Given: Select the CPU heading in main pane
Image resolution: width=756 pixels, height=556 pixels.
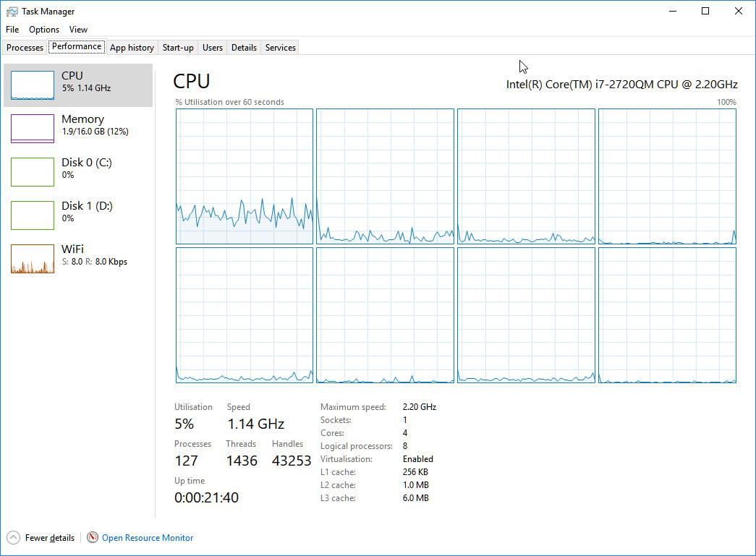Looking at the screenshot, I should tap(192, 81).
